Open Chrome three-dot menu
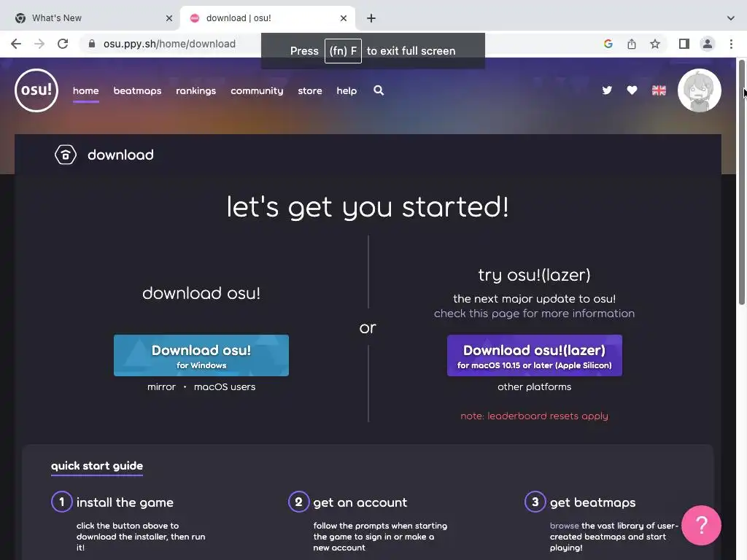Image resolution: width=747 pixels, height=560 pixels. pyautogui.click(x=731, y=44)
